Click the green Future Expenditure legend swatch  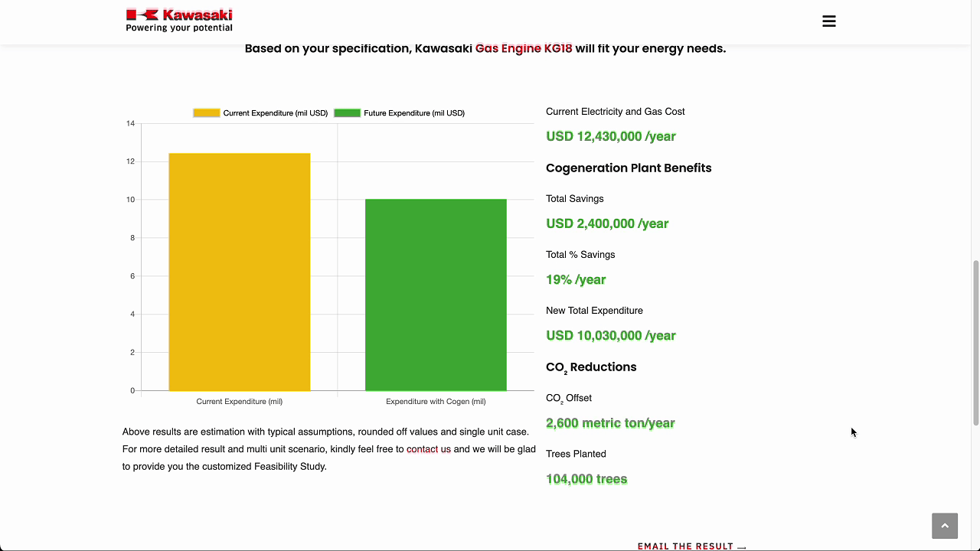[347, 113]
